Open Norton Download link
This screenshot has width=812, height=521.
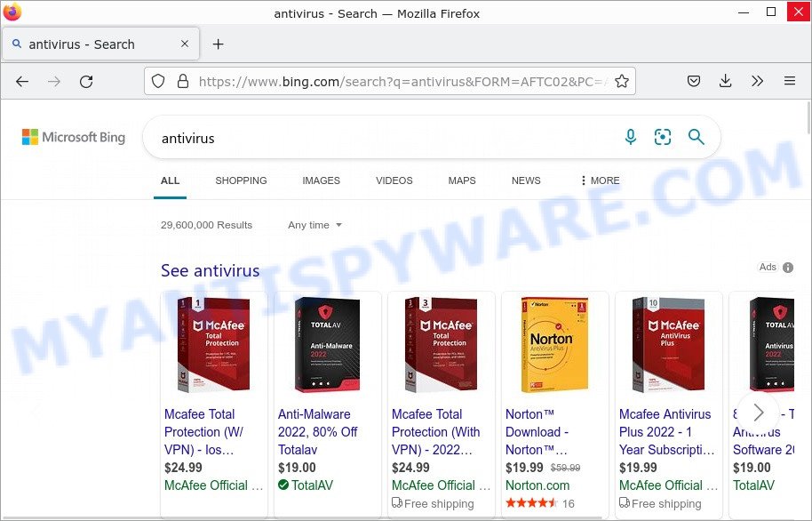(x=537, y=432)
